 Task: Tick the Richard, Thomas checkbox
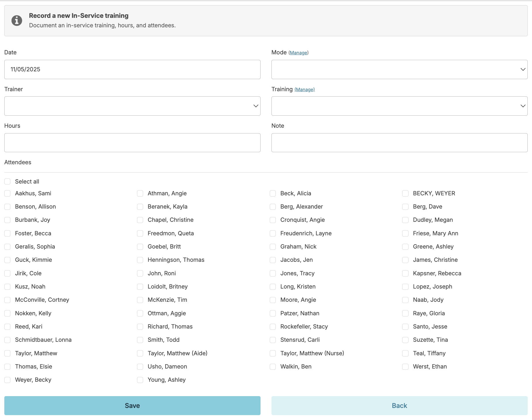click(140, 327)
